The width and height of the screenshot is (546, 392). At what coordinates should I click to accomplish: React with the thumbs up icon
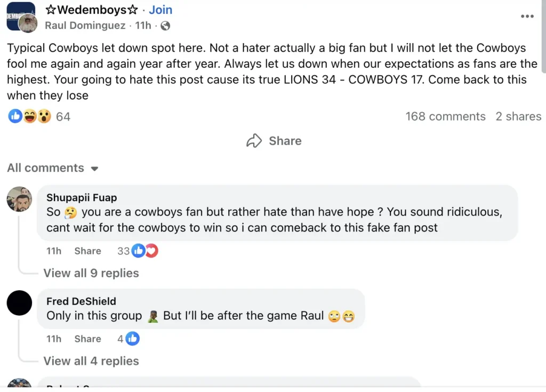pyautogui.click(x=15, y=116)
